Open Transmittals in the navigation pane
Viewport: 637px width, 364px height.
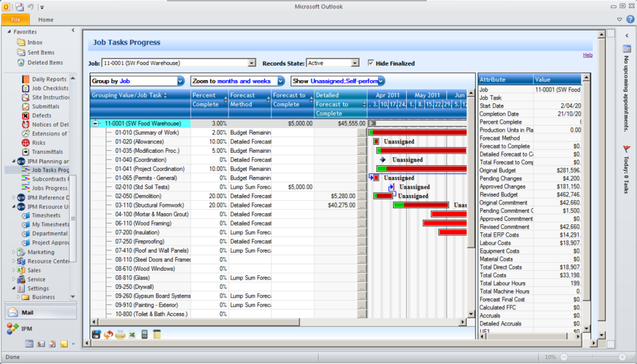[47, 151]
